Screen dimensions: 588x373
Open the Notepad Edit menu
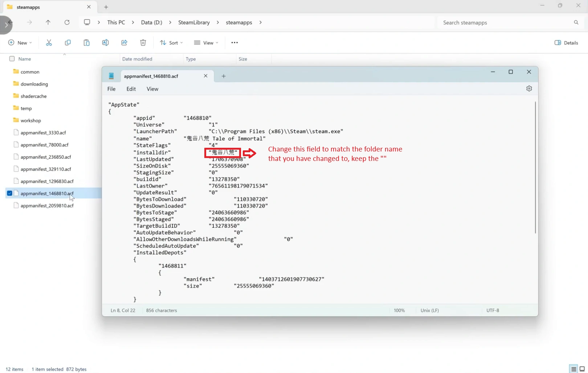131,89
